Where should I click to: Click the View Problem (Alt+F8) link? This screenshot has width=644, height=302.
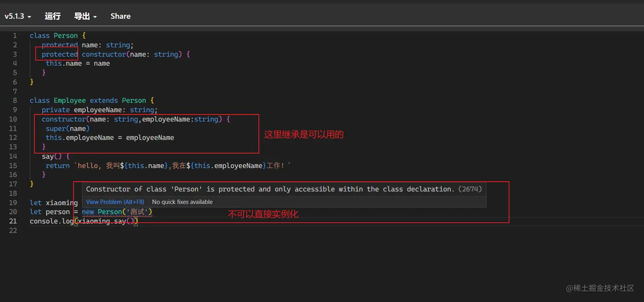pos(115,202)
